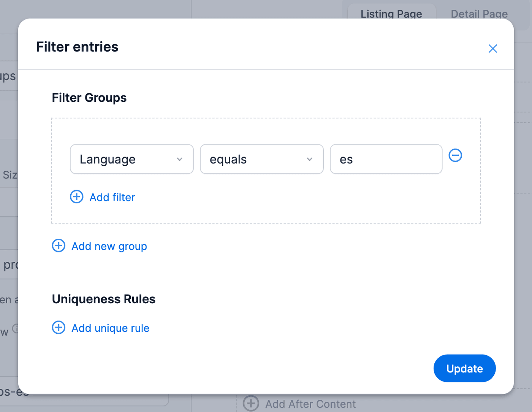Switch to the Detail Page tab behind the dialog
The width and height of the screenshot is (532, 412).
pos(479,14)
